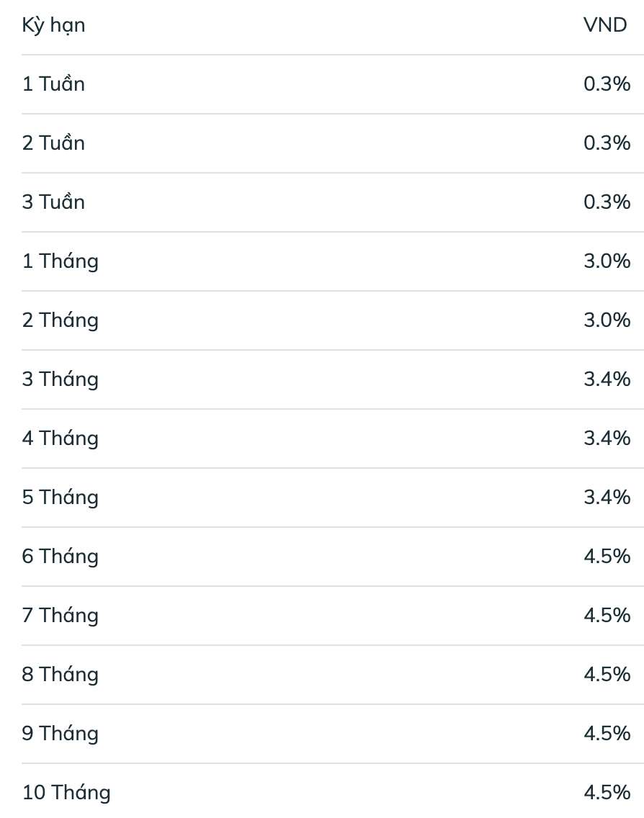Click the VND column header

click(x=605, y=25)
